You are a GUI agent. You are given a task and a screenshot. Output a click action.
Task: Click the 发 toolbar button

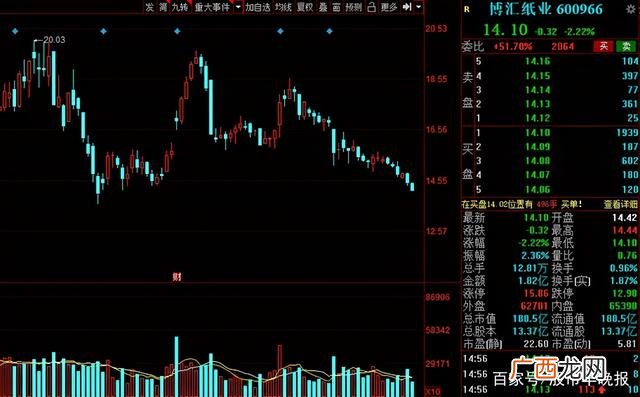coord(150,7)
